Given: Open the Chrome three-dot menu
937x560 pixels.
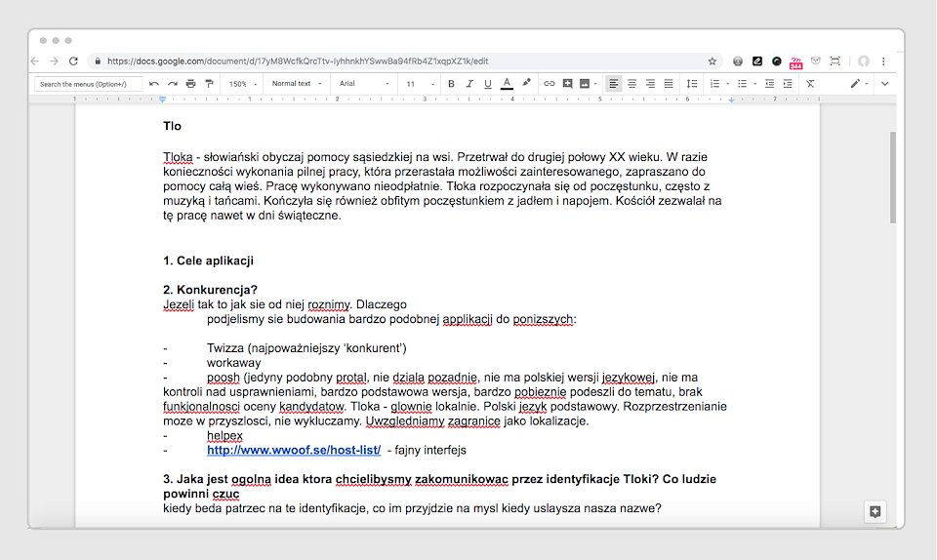Looking at the screenshot, I should click(883, 60).
